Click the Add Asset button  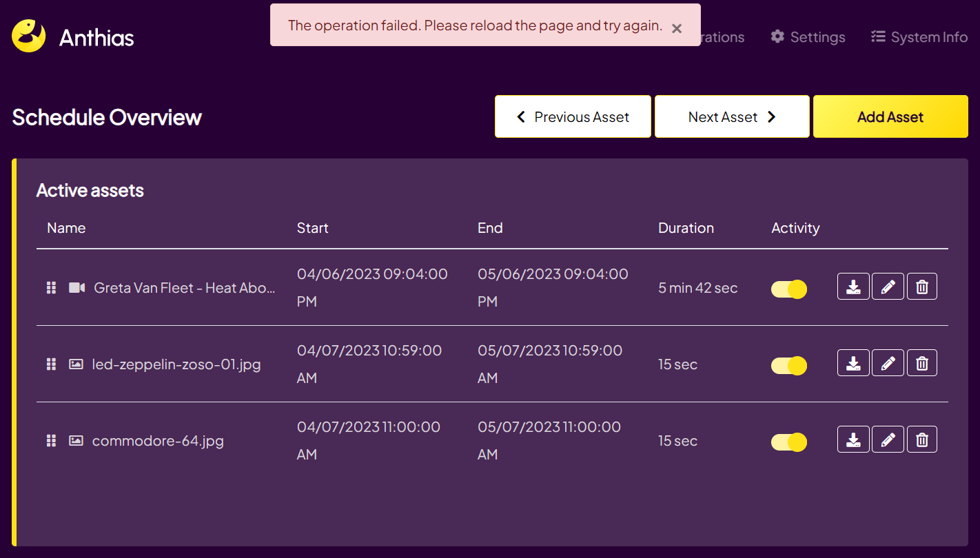coord(890,116)
